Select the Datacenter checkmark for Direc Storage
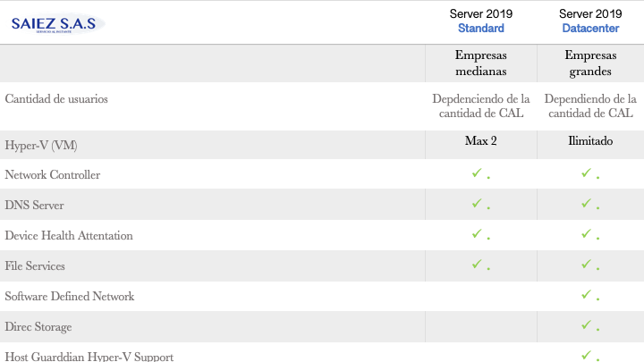 587,324
